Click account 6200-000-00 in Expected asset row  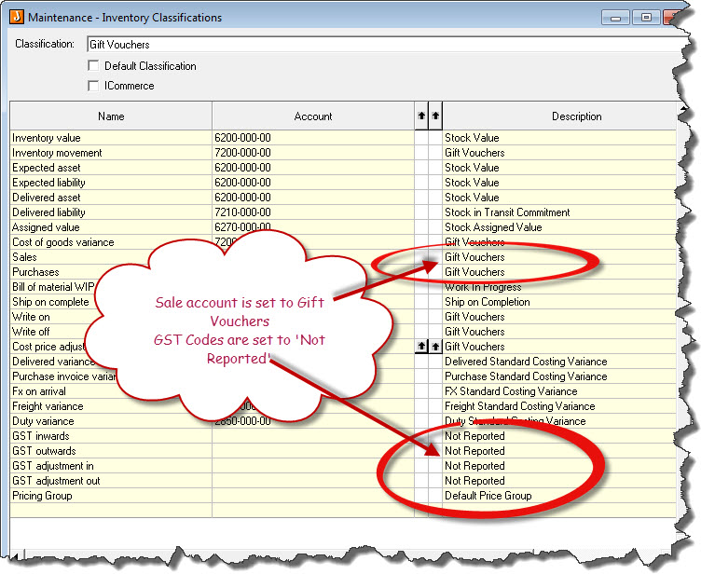tap(242, 168)
